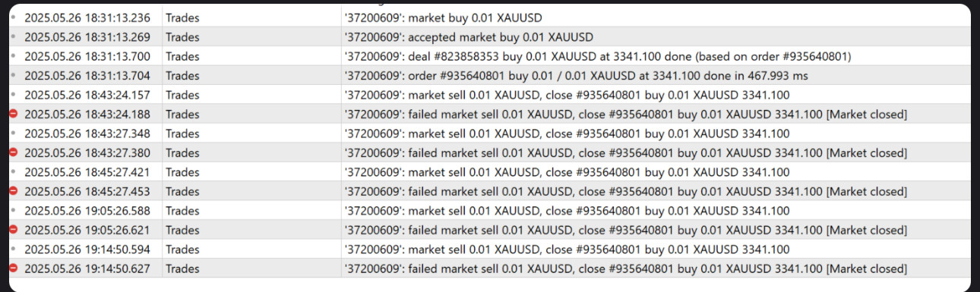Click red error icon at 19:05:26.621

coord(13,230)
